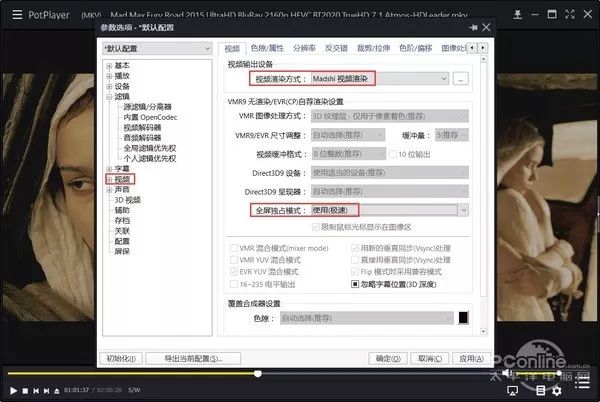Switch to the 色彩/属性 tab
The width and height of the screenshot is (600, 402).
[x=267, y=48]
